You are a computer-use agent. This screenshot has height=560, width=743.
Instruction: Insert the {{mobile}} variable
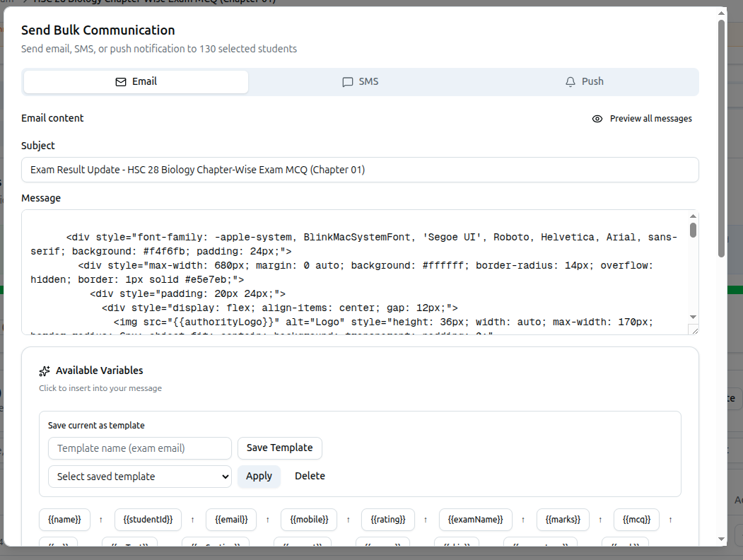(309, 520)
